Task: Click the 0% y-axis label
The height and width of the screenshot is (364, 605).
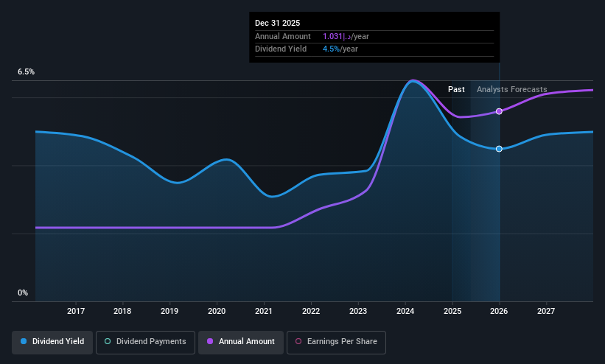Action: [x=23, y=293]
